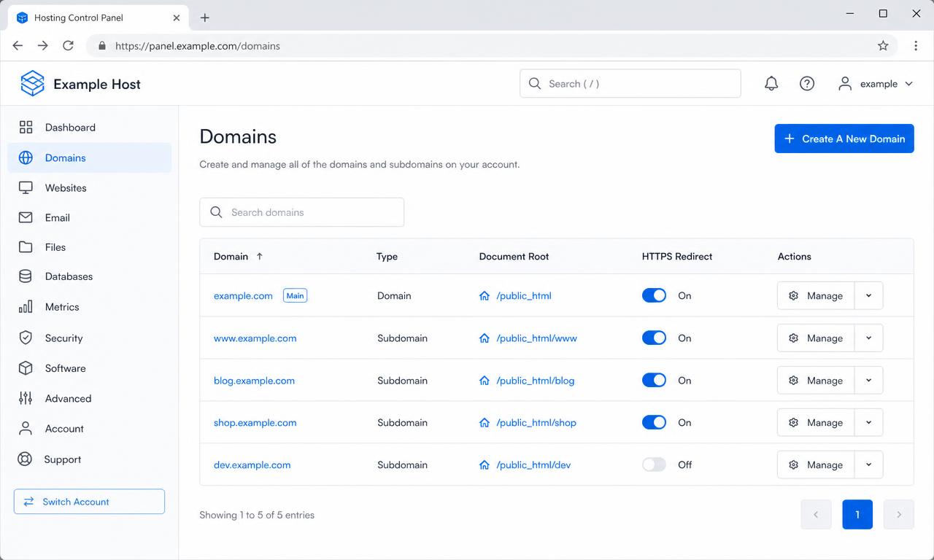934x560 pixels.
Task: Focus the Search domains field
Action: tap(301, 212)
